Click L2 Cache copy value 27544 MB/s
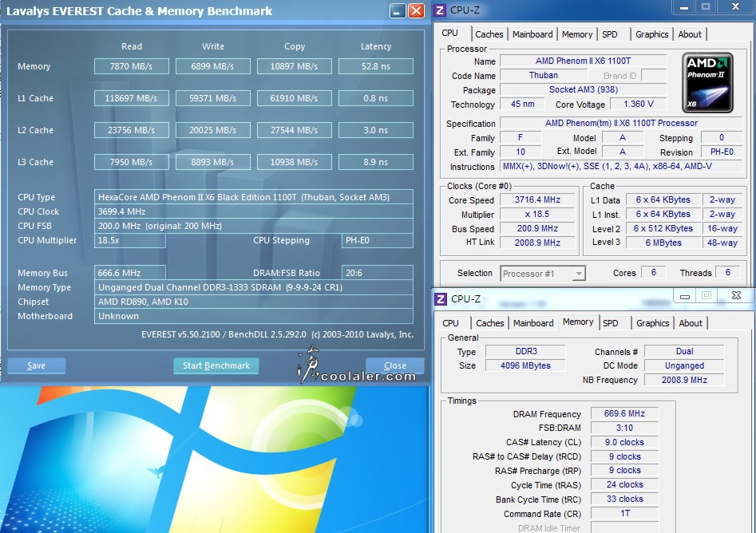756x533 pixels. (294, 130)
